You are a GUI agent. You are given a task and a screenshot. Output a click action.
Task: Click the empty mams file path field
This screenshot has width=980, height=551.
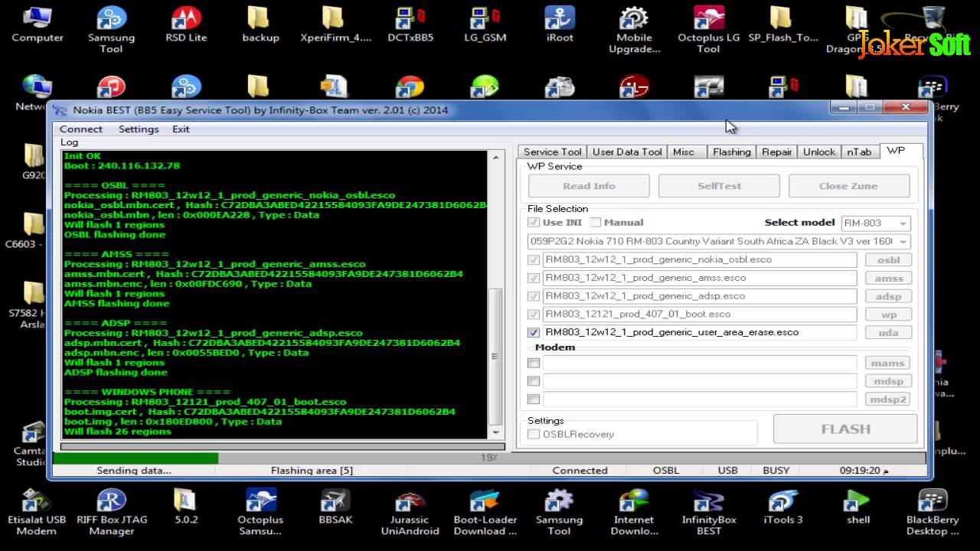point(699,364)
